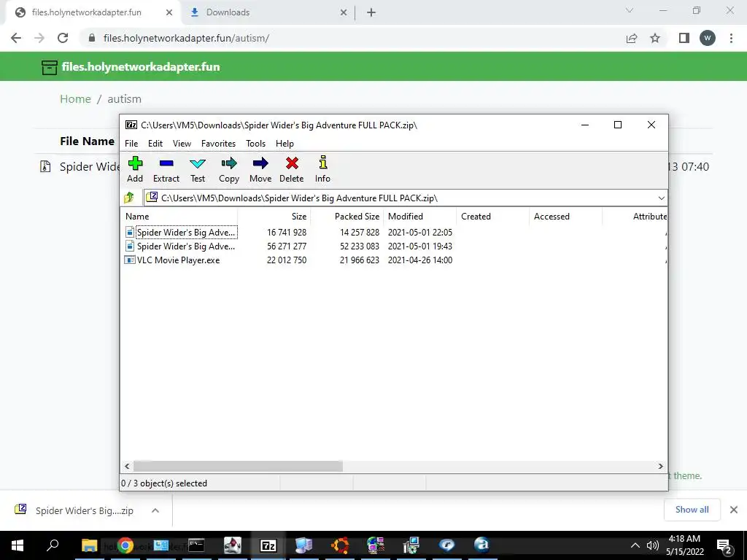Click the 7-Zip taskbar icon
747x560 pixels.
(x=268, y=545)
